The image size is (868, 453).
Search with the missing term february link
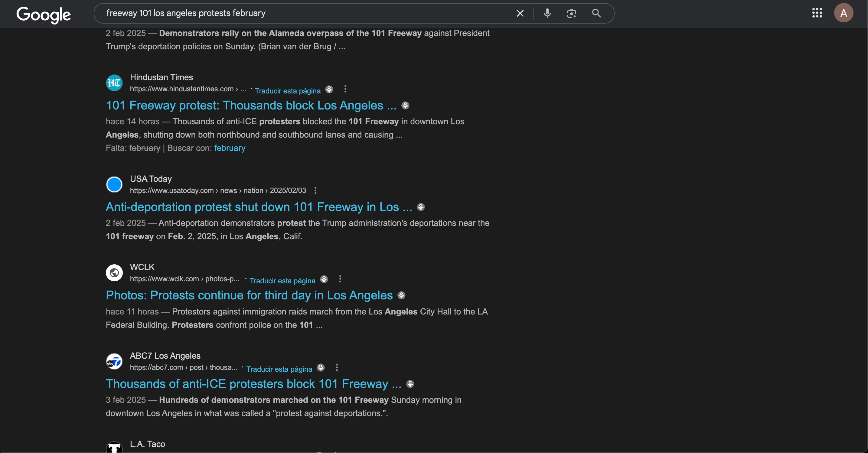pos(230,148)
